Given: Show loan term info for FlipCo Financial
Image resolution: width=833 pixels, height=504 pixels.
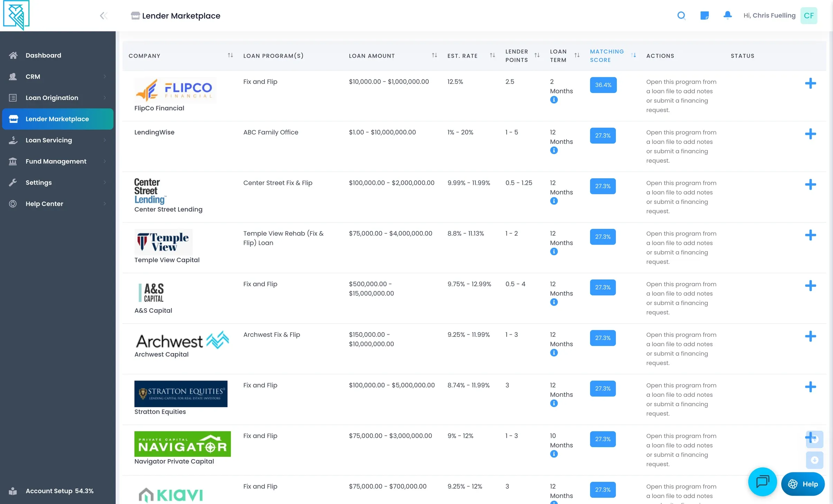Looking at the screenshot, I should (x=554, y=100).
